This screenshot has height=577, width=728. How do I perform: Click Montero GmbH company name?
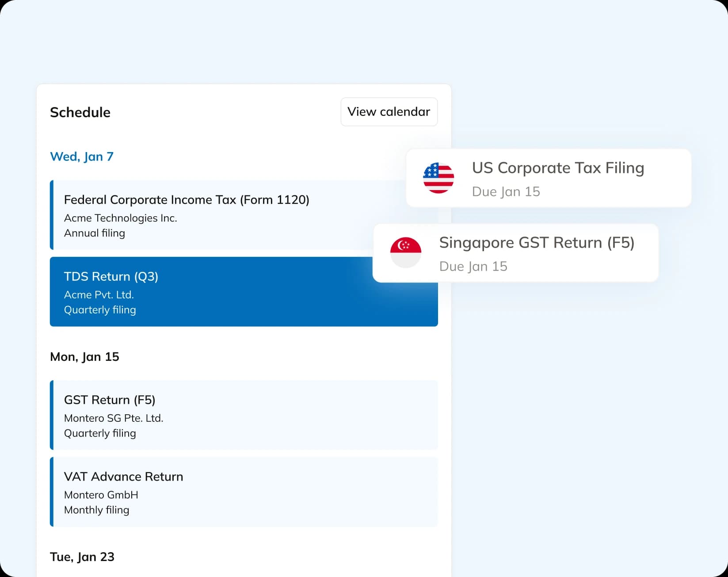[x=101, y=495]
